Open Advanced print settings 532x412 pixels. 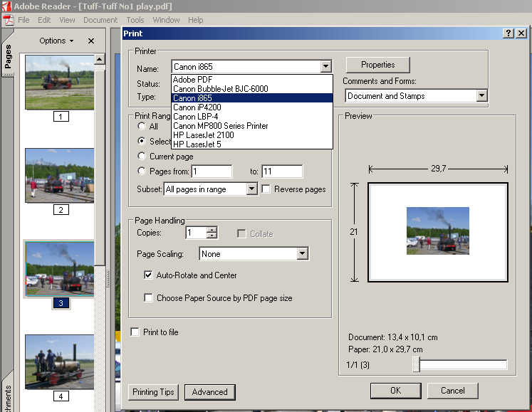tap(209, 392)
